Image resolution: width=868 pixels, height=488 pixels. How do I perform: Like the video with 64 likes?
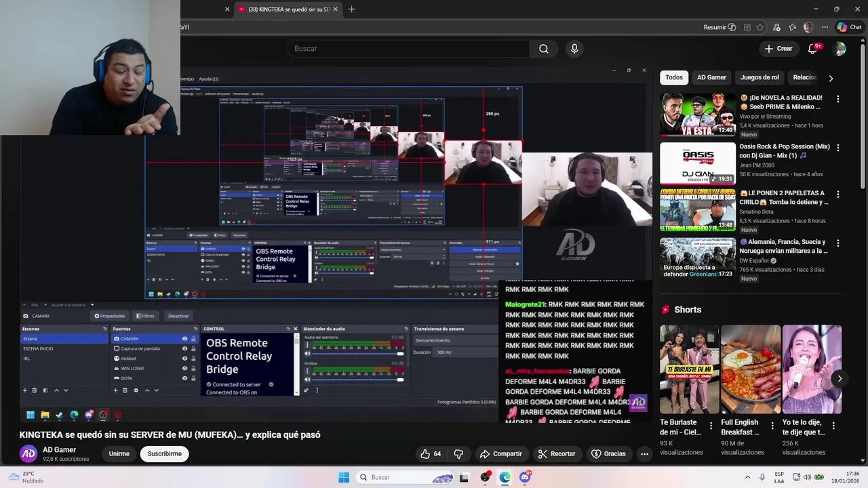[x=431, y=453]
